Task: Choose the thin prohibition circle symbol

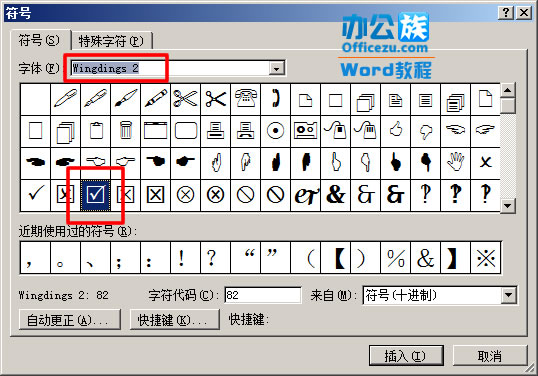Action: (x=246, y=195)
